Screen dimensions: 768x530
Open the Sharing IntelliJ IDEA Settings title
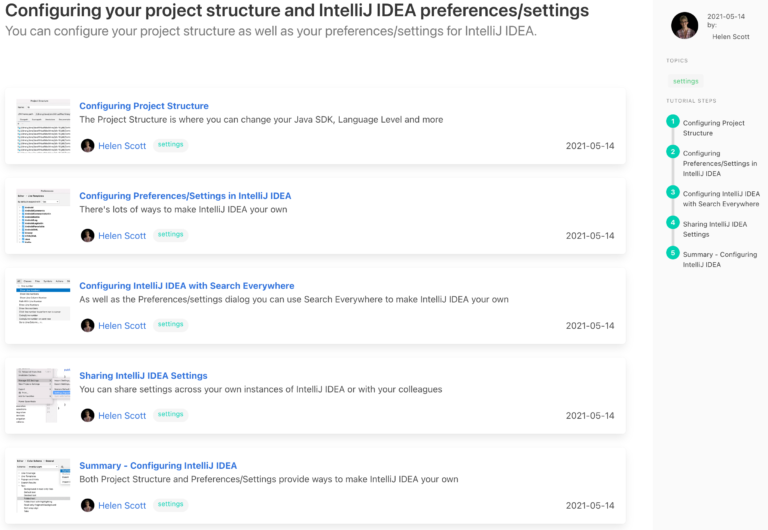point(143,376)
